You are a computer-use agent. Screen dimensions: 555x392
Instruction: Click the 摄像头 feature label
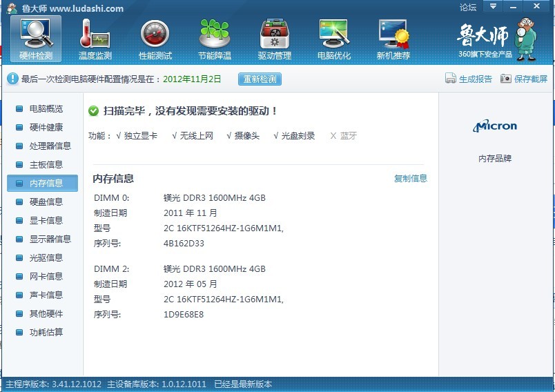click(x=247, y=136)
